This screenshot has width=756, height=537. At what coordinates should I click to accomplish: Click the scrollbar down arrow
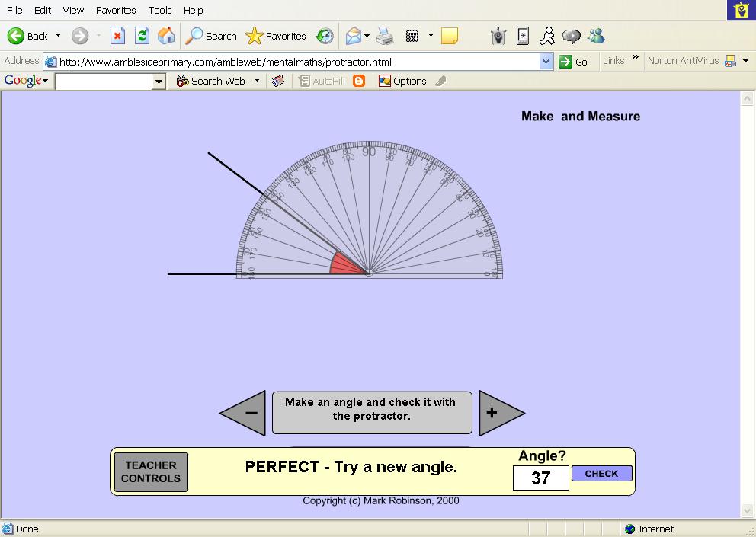point(747,510)
